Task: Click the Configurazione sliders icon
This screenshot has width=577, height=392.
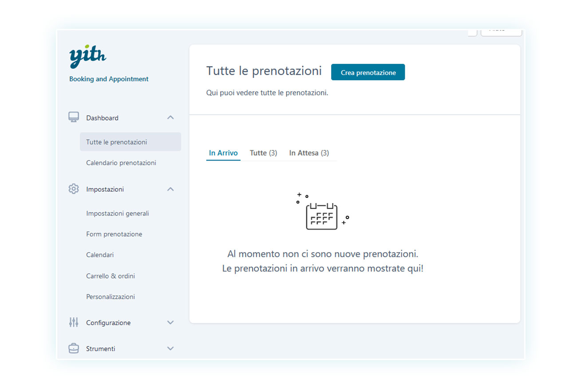Action: pos(74,322)
